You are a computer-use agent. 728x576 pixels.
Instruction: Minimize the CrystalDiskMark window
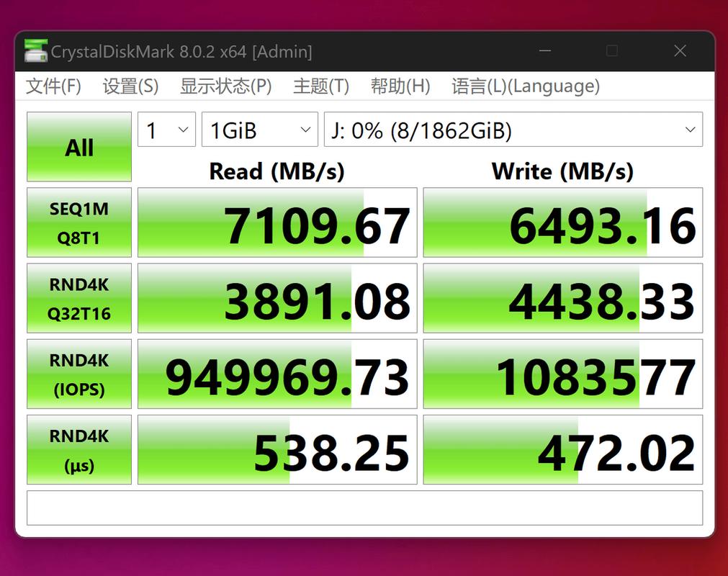click(x=545, y=50)
